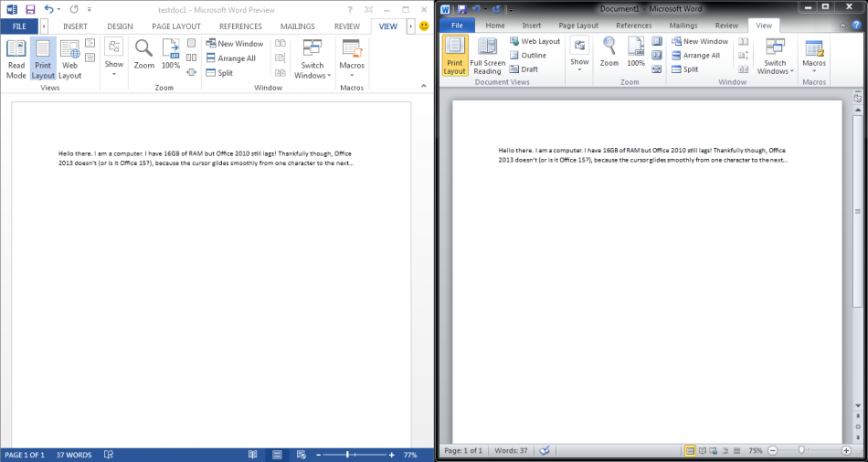Open Zoom dialog in Word 2010 window
Image resolution: width=868 pixels, height=462 pixels.
pos(609,51)
